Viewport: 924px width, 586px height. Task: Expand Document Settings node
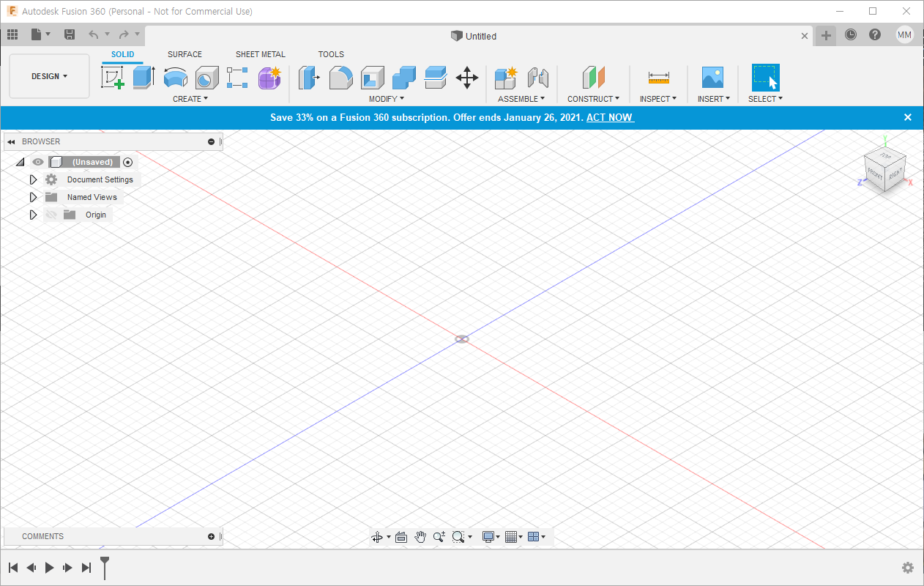point(33,179)
